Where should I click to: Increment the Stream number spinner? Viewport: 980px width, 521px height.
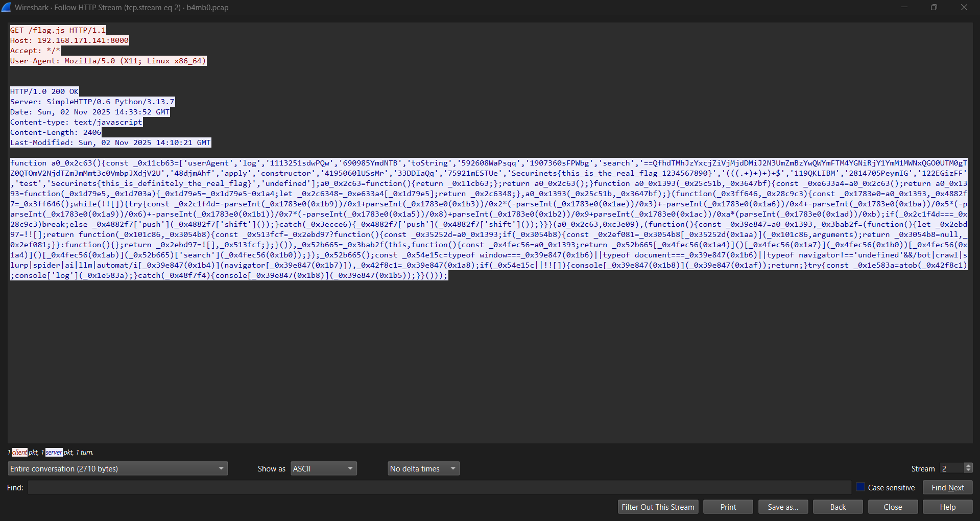coord(968,465)
